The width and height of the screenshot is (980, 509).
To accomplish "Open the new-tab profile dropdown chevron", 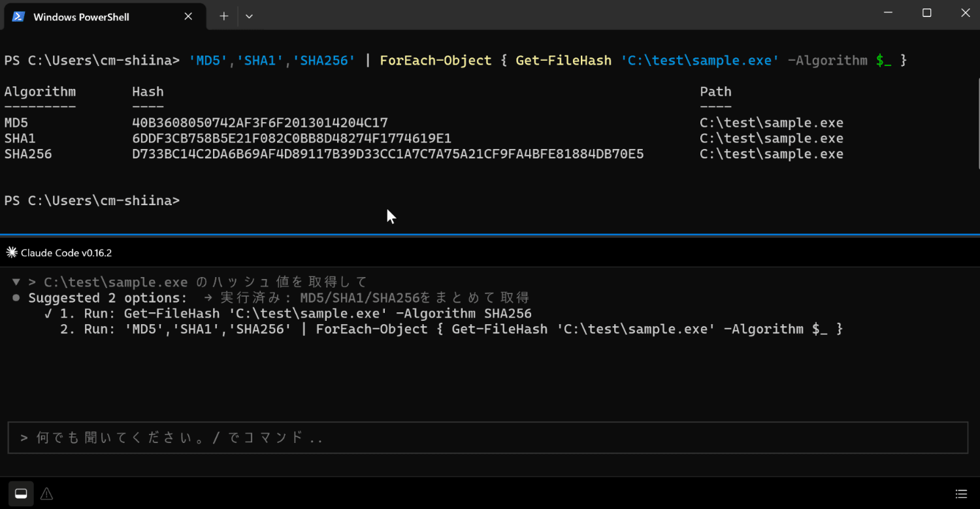I will tap(249, 16).
